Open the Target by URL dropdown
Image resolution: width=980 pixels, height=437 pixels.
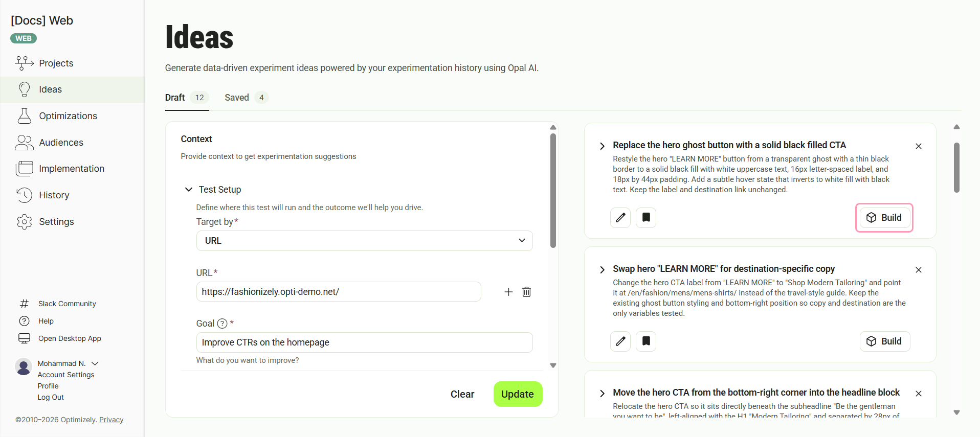tap(364, 241)
